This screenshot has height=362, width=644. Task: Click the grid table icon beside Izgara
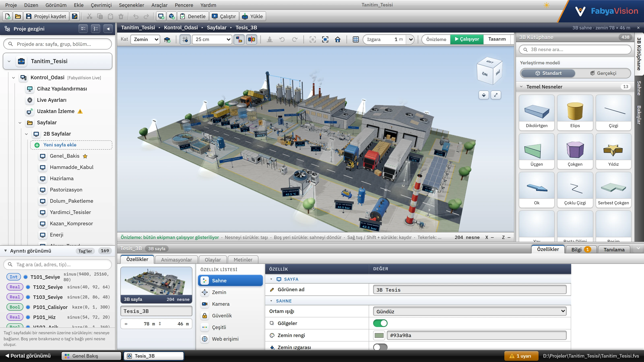355,39
